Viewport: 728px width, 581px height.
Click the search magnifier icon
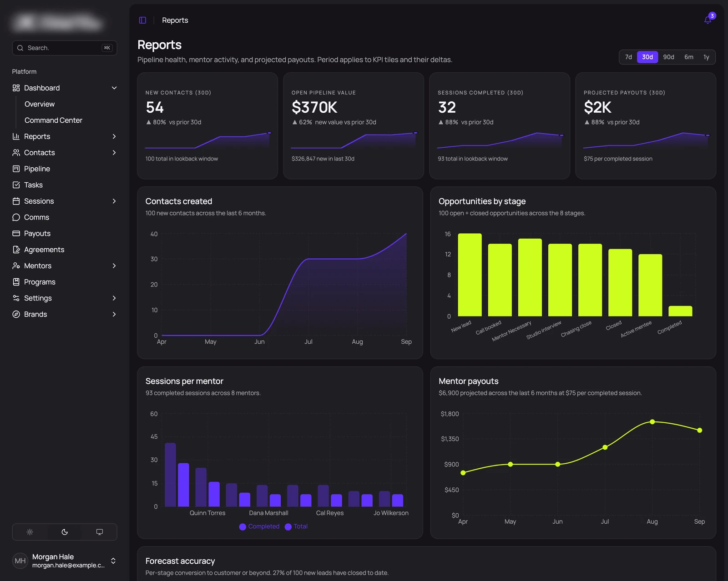(20, 48)
